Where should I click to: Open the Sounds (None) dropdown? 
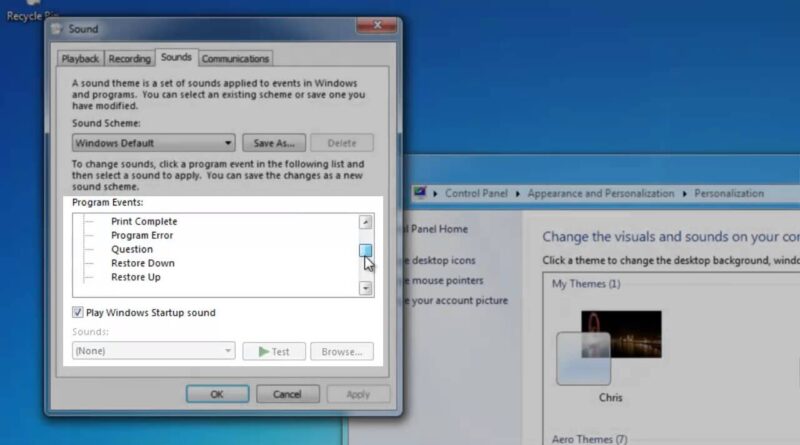[154, 351]
